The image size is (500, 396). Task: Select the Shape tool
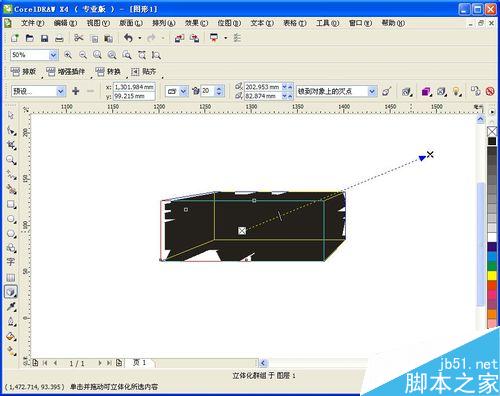11,131
